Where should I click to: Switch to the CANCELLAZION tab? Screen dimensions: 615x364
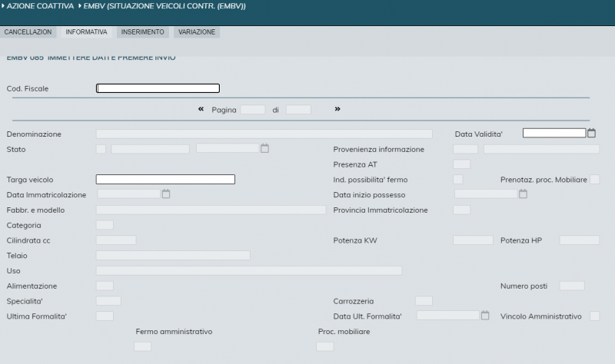coord(28,32)
